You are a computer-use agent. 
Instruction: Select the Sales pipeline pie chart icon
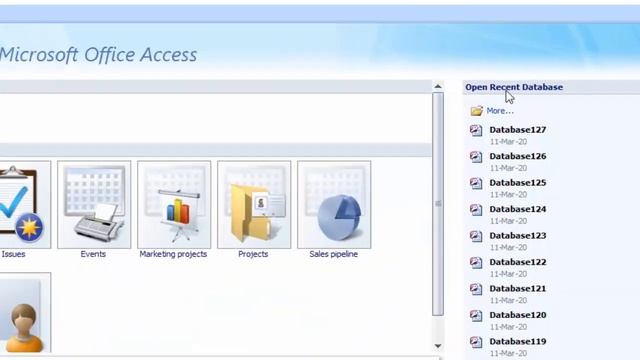(334, 204)
